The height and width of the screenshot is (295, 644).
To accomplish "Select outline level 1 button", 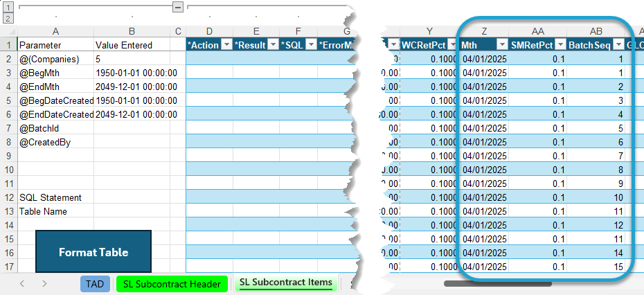I will 8,7.
